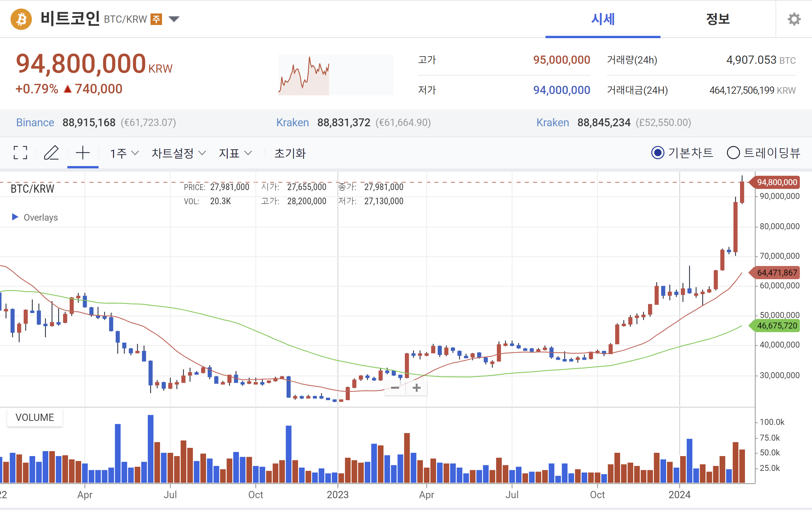
Task: Click the 초기화 reset button
Action: pyautogui.click(x=290, y=154)
